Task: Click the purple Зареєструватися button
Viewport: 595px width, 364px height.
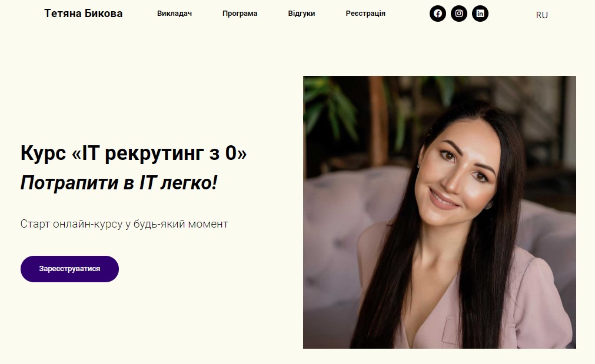Action: pyautogui.click(x=69, y=269)
